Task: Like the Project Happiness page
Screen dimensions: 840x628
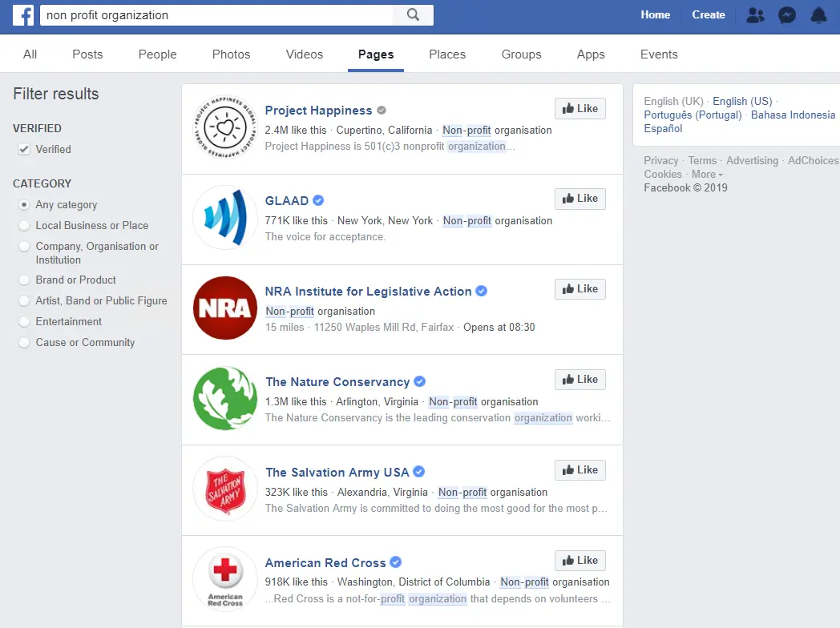Action: pyautogui.click(x=580, y=109)
